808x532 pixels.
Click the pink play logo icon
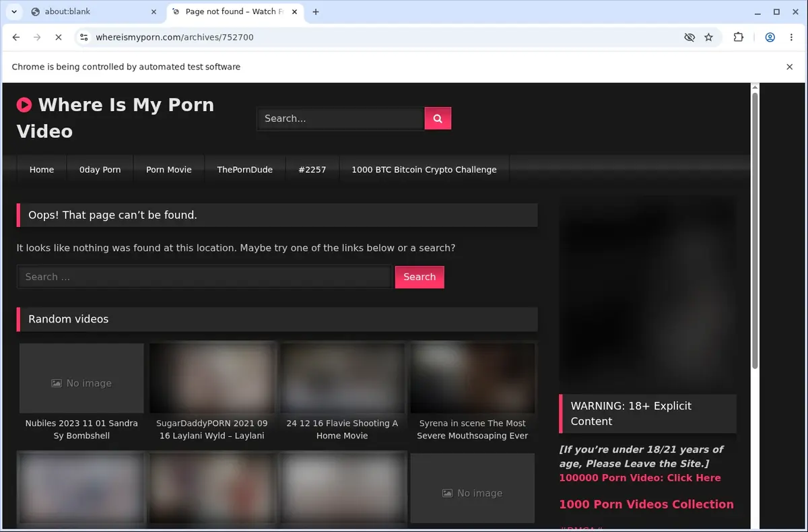click(x=24, y=104)
